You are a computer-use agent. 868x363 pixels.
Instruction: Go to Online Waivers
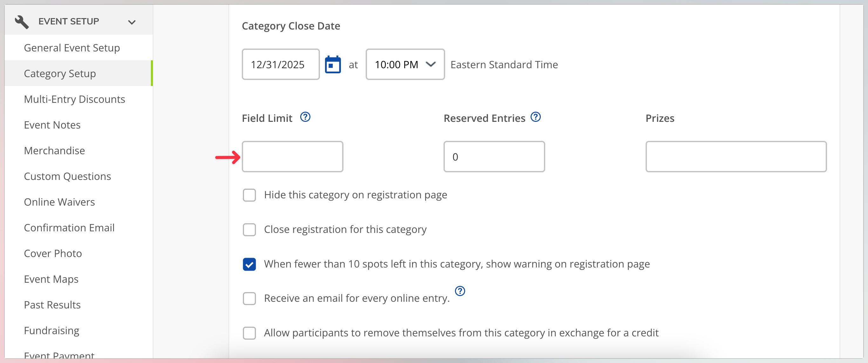click(59, 202)
